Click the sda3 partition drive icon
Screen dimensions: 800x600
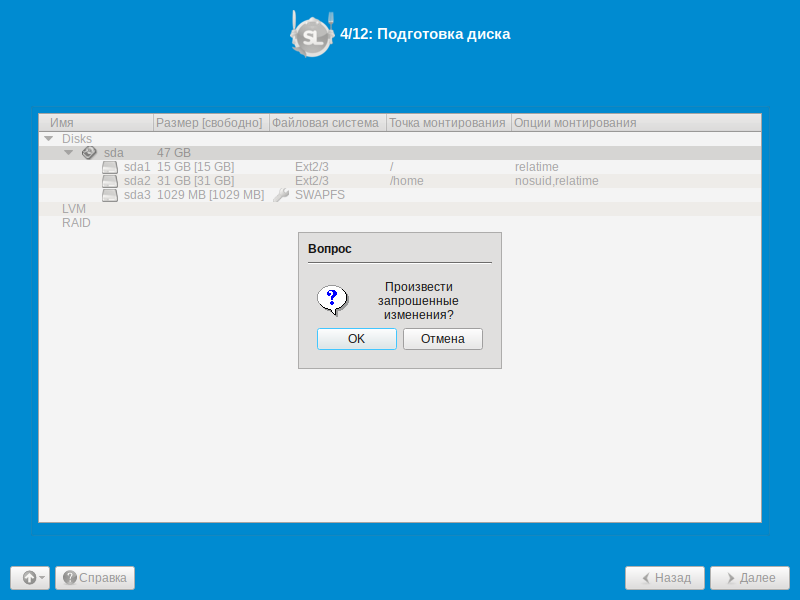(x=110, y=195)
